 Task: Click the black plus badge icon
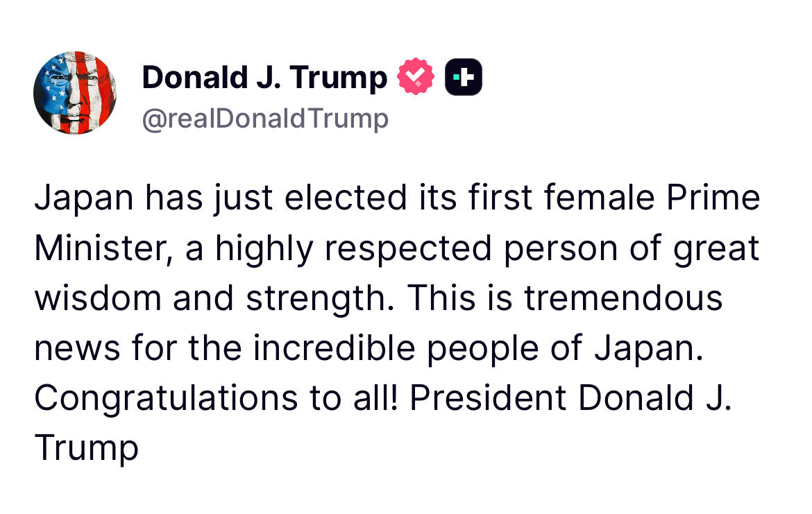(x=463, y=77)
